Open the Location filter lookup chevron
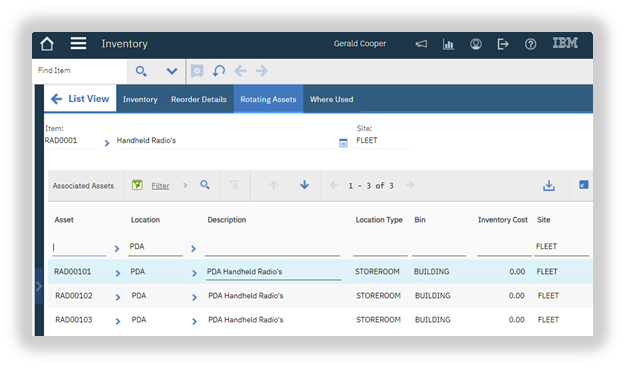626x368 pixels. pyautogui.click(x=193, y=249)
